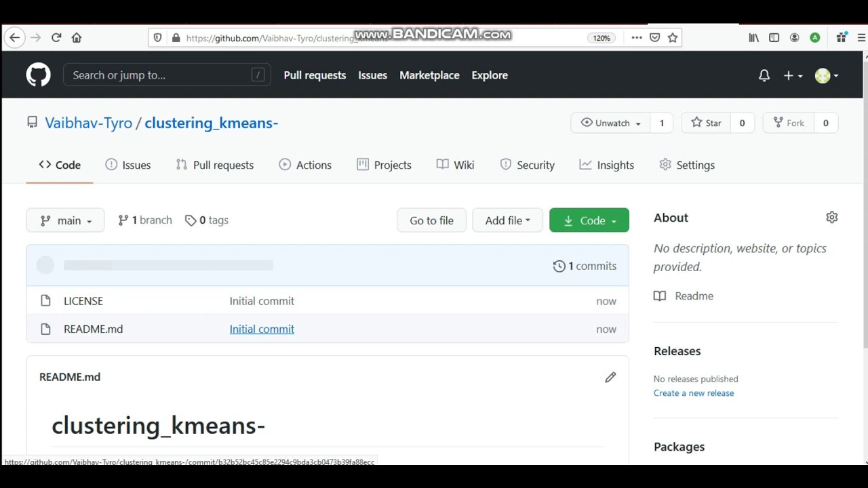Open the user avatar menu
Viewport: 868px width, 488px height.
(827, 75)
